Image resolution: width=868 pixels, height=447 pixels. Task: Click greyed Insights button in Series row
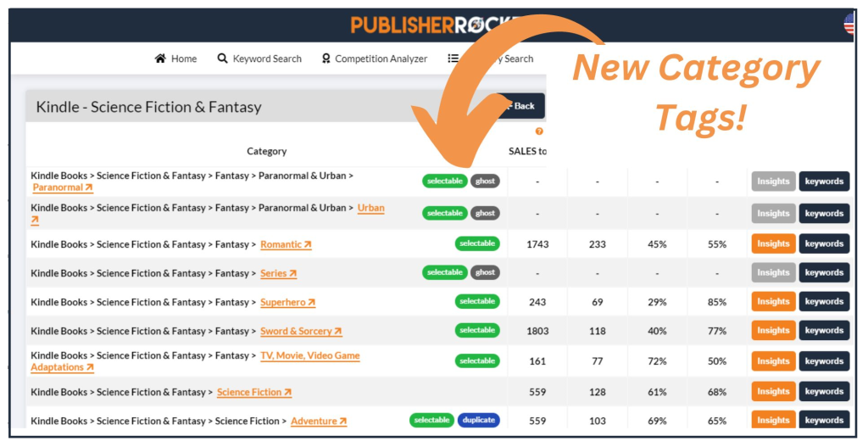[x=773, y=272]
